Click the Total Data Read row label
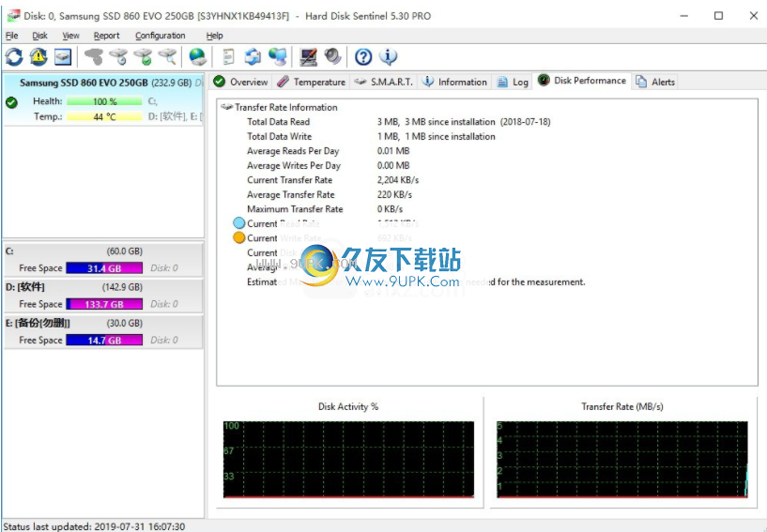This screenshot has width=767, height=532. 278,122
